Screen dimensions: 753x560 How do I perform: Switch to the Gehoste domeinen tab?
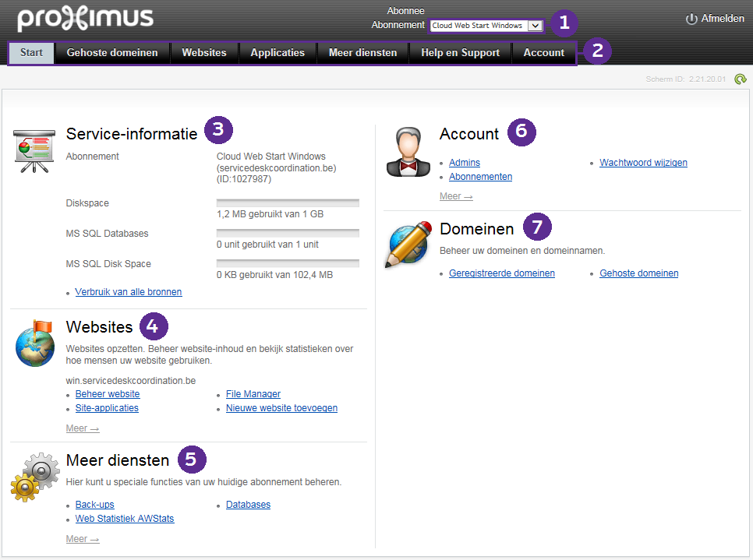pos(112,53)
